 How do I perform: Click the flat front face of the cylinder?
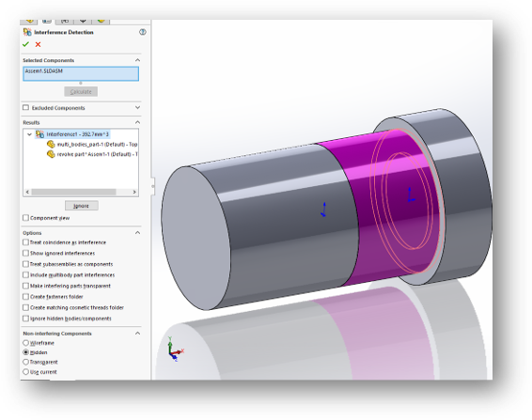click(x=196, y=238)
